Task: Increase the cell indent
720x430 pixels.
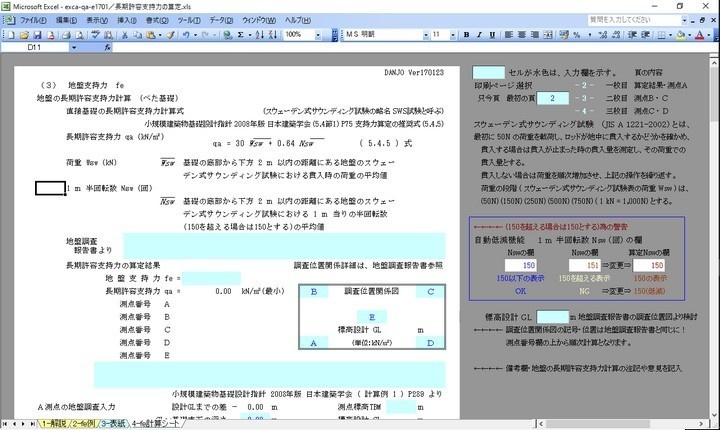Action: (x=646, y=35)
